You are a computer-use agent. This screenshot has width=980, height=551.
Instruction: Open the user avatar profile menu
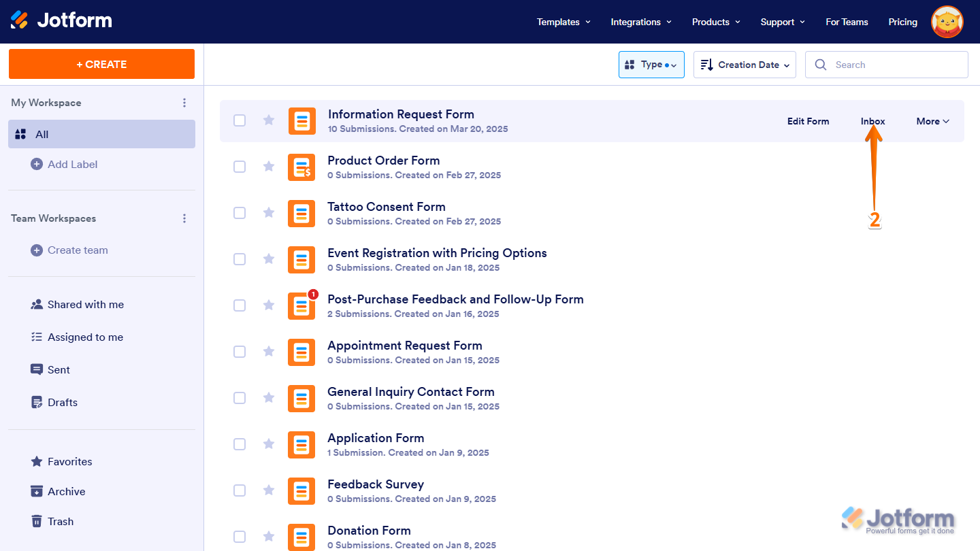(947, 22)
